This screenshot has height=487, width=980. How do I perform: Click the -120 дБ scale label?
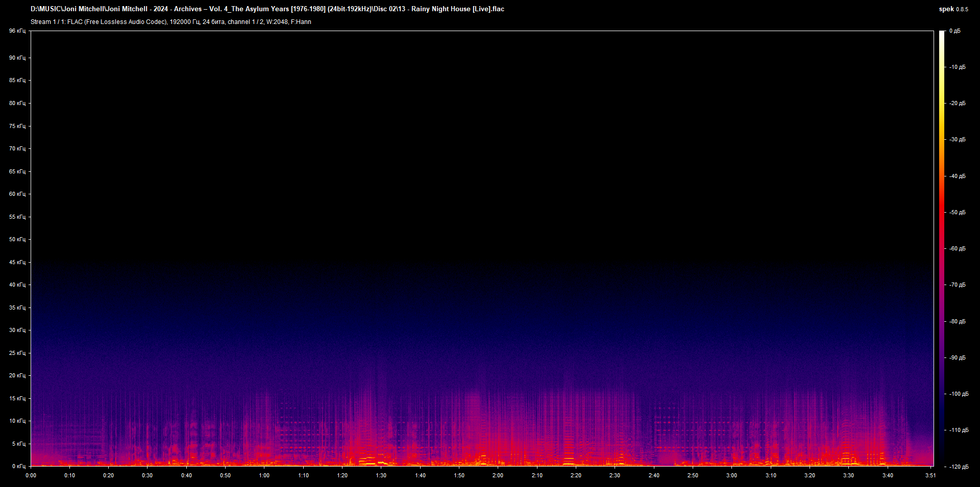pyautogui.click(x=958, y=467)
